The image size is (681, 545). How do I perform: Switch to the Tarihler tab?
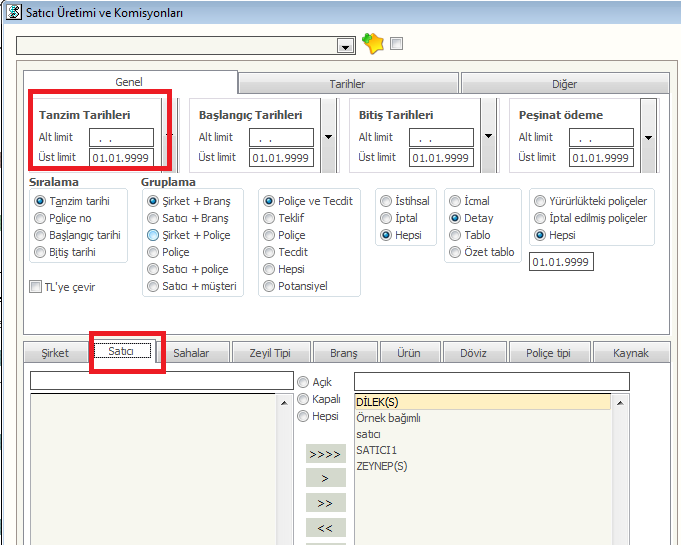pyautogui.click(x=347, y=84)
